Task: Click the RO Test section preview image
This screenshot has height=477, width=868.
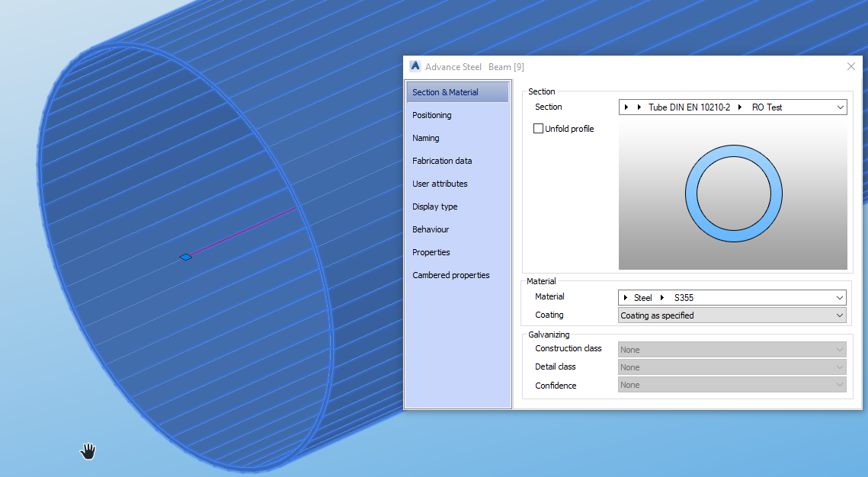Action: click(x=732, y=194)
